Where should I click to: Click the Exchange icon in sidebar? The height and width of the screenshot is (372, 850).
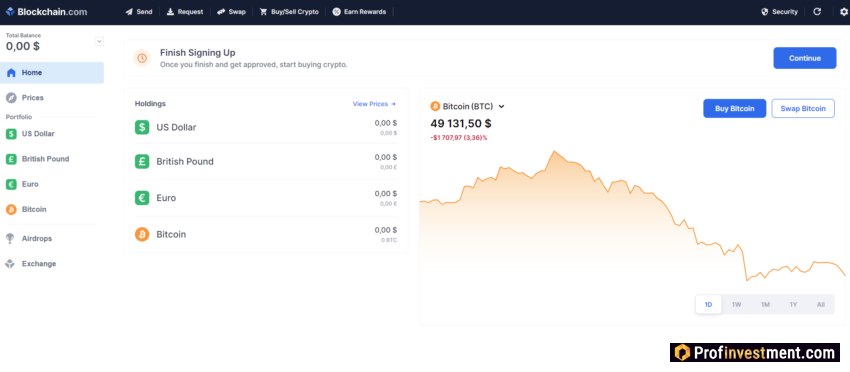click(10, 264)
